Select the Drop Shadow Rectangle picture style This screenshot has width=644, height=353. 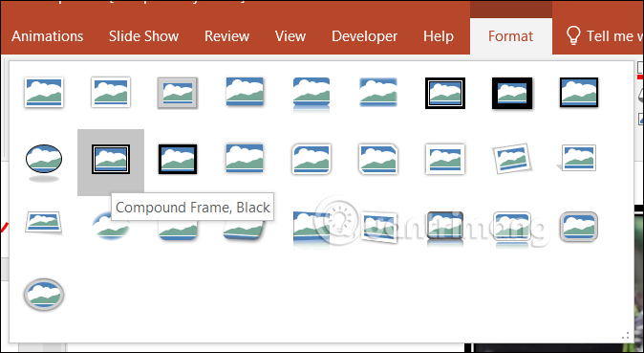tap(245, 92)
